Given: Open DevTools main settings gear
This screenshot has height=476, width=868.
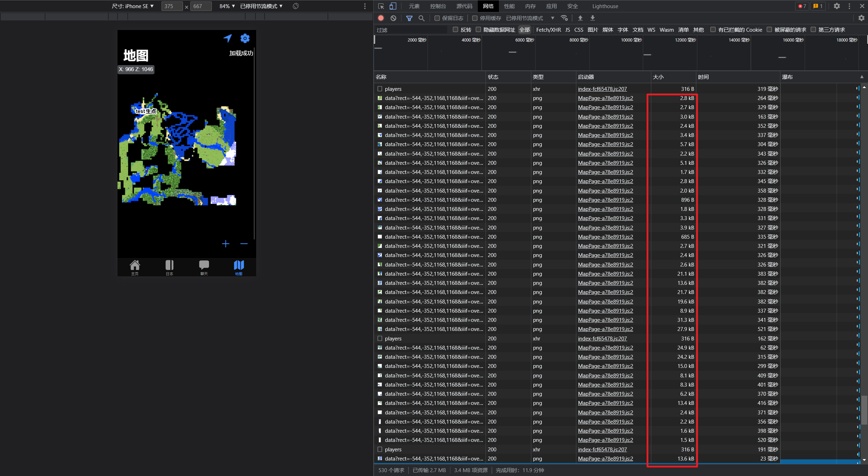Looking at the screenshot, I should [837, 6].
